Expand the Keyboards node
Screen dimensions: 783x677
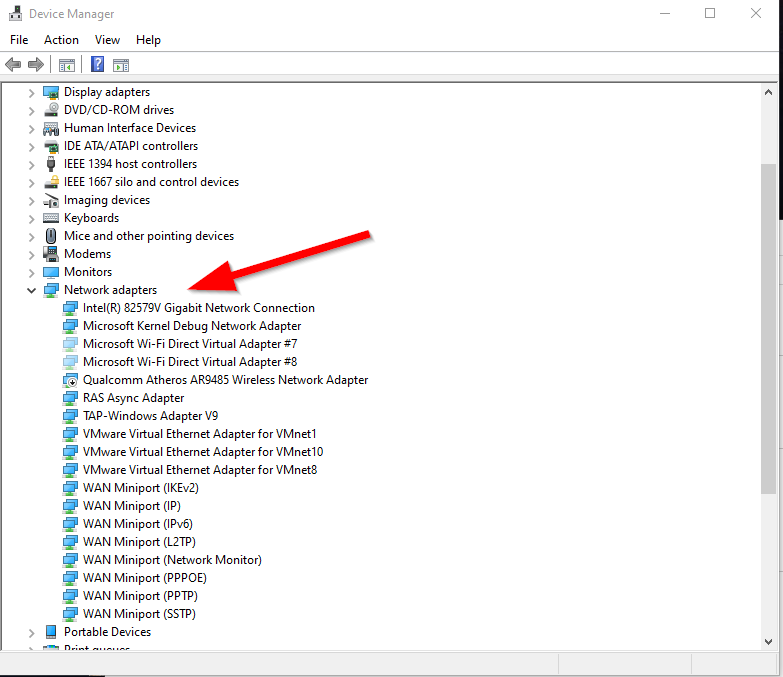[x=31, y=219]
